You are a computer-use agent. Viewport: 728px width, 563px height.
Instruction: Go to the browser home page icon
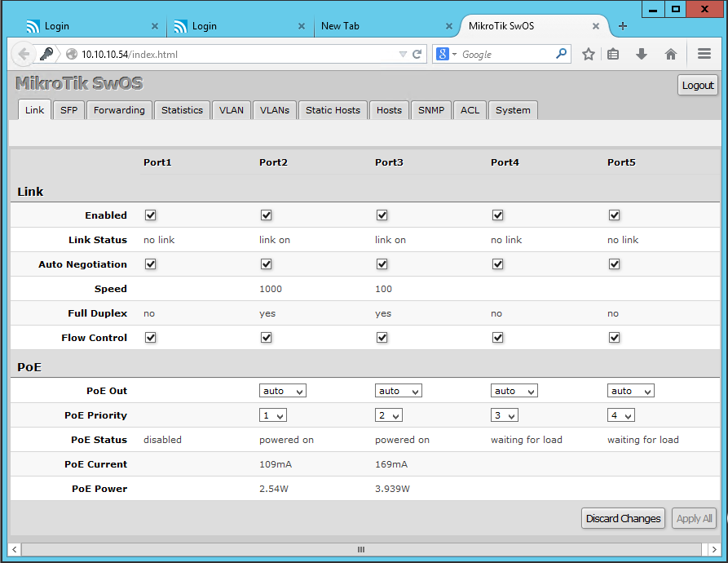click(x=671, y=55)
